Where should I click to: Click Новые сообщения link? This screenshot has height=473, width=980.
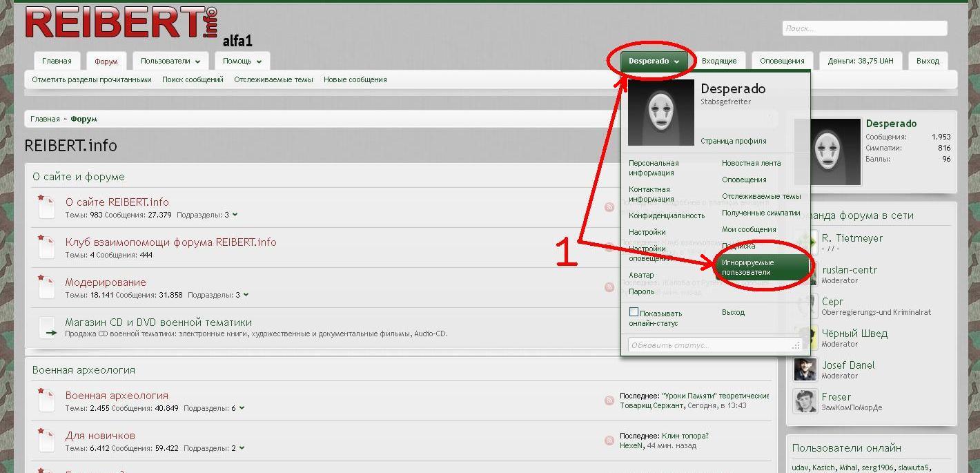355,79
